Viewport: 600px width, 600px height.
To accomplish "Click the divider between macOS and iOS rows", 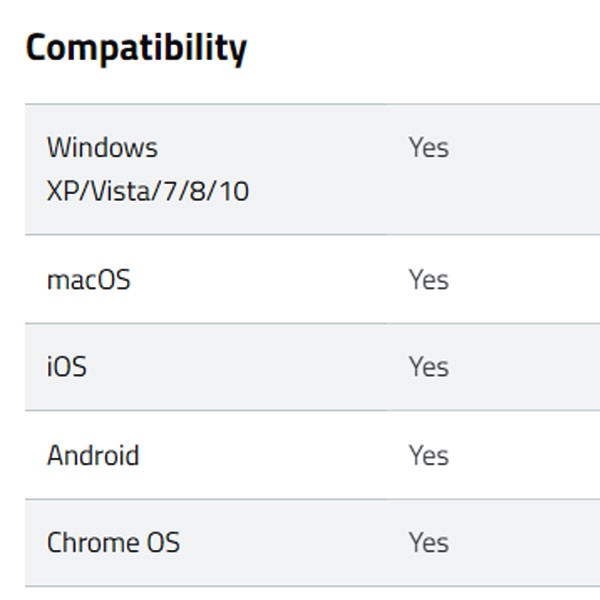I will point(300,323).
